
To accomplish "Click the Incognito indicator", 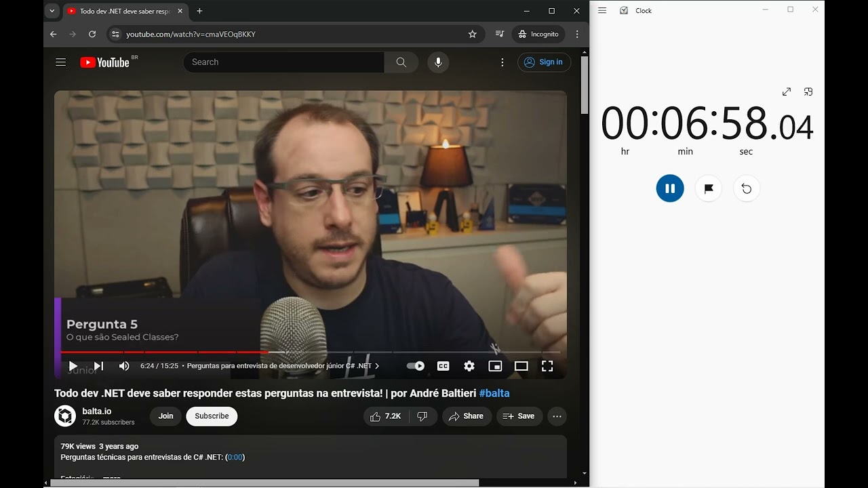I will click(539, 34).
